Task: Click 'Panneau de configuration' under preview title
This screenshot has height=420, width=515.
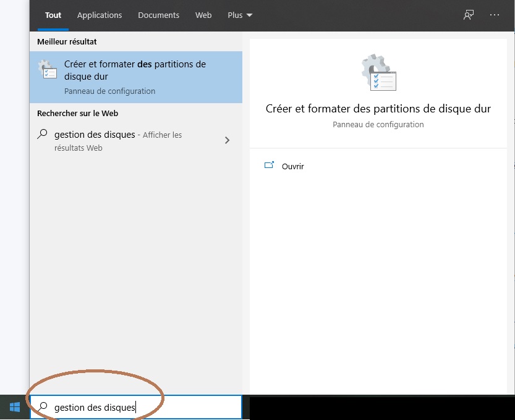Action: 378,125
